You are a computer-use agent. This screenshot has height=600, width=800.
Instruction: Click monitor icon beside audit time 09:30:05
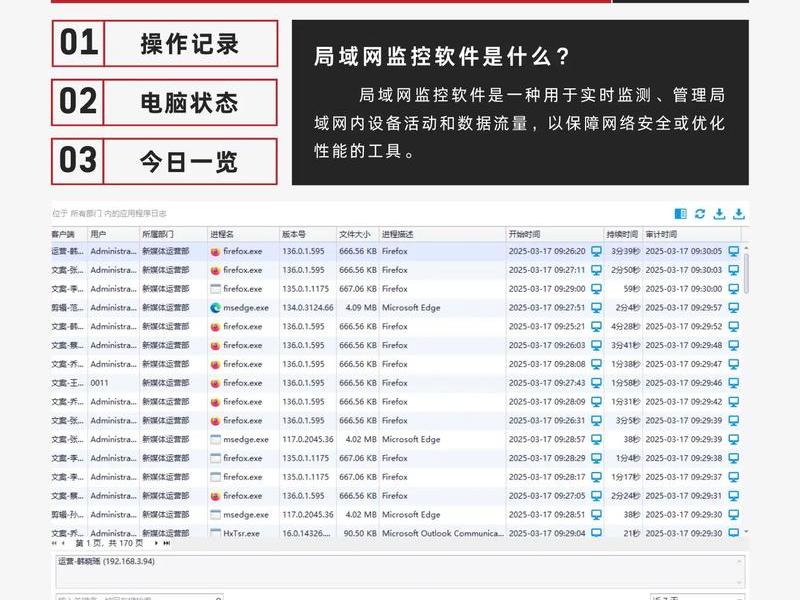[734, 251]
